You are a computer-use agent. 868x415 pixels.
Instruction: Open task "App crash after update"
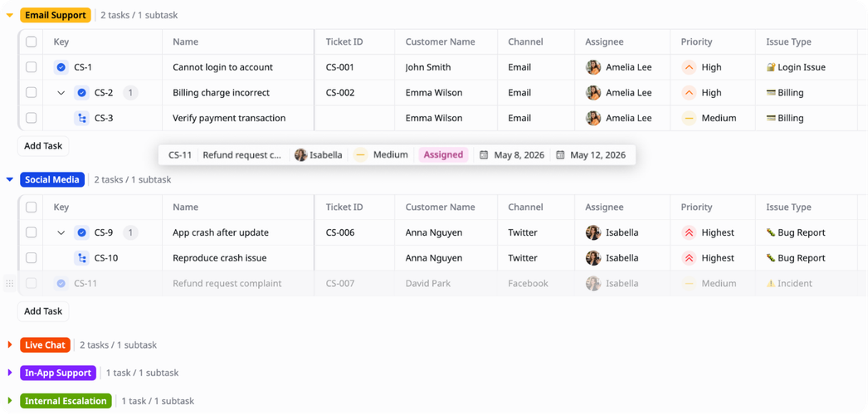click(x=221, y=233)
